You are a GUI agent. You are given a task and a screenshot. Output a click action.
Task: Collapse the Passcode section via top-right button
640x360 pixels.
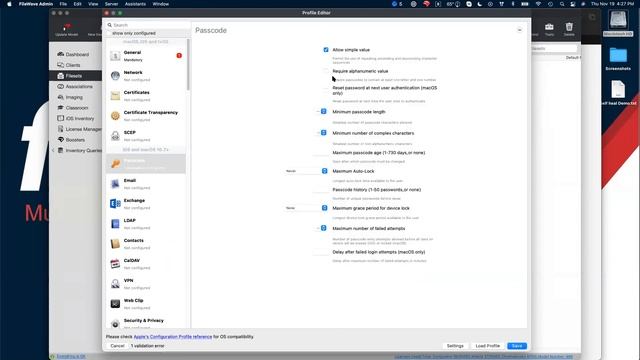pyautogui.click(x=520, y=30)
